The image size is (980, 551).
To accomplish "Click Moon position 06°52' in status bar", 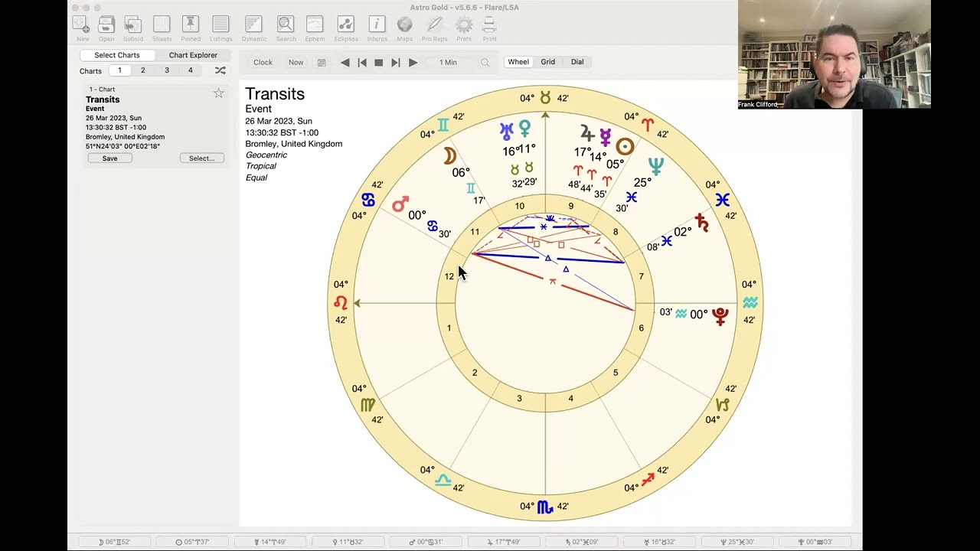I will click(x=114, y=542).
